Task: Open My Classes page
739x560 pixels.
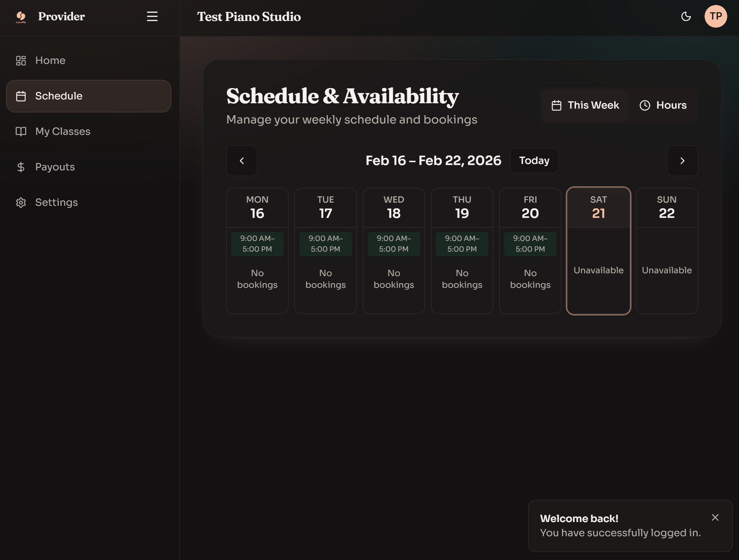Action: point(62,131)
